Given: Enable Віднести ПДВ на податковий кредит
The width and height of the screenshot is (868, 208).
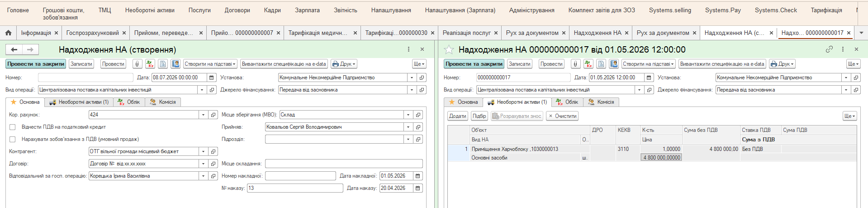Looking at the screenshot, I should point(13,127).
